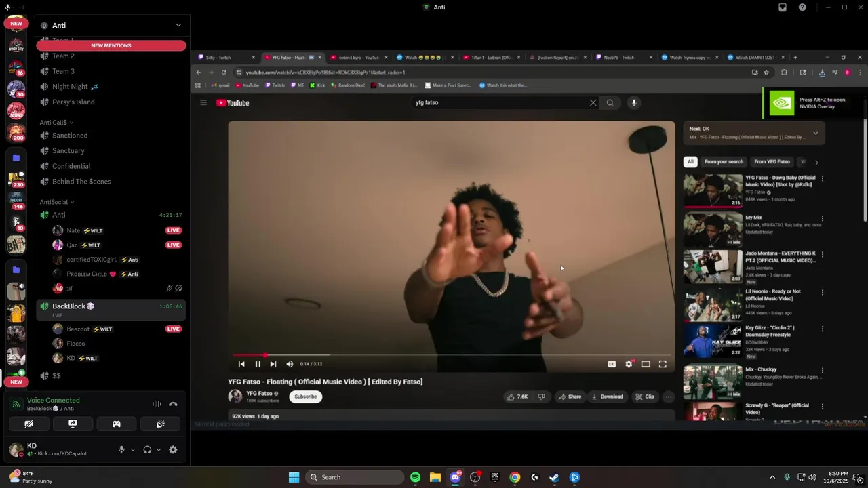Select the 'All' filter chip
Image resolution: width=868 pixels, height=488 pixels.
point(690,162)
